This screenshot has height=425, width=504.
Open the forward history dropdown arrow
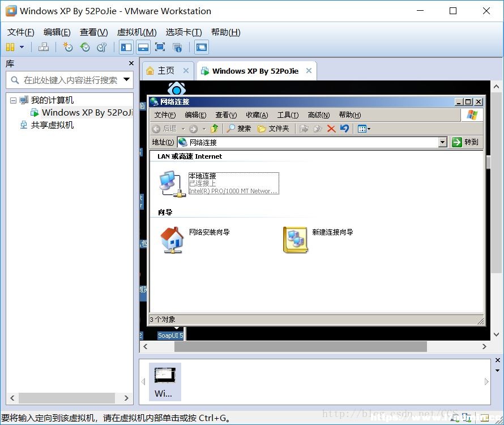[x=204, y=129]
